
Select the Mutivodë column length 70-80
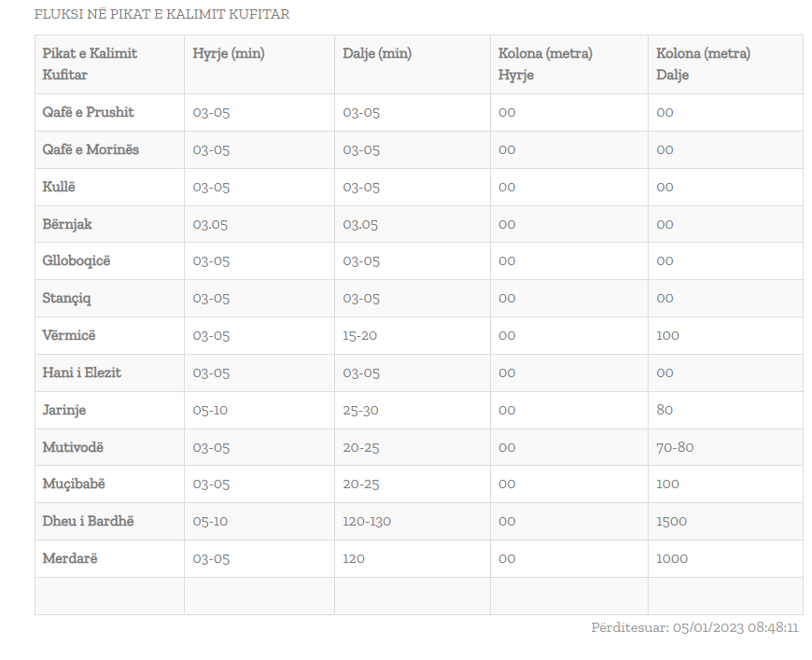[675, 447]
